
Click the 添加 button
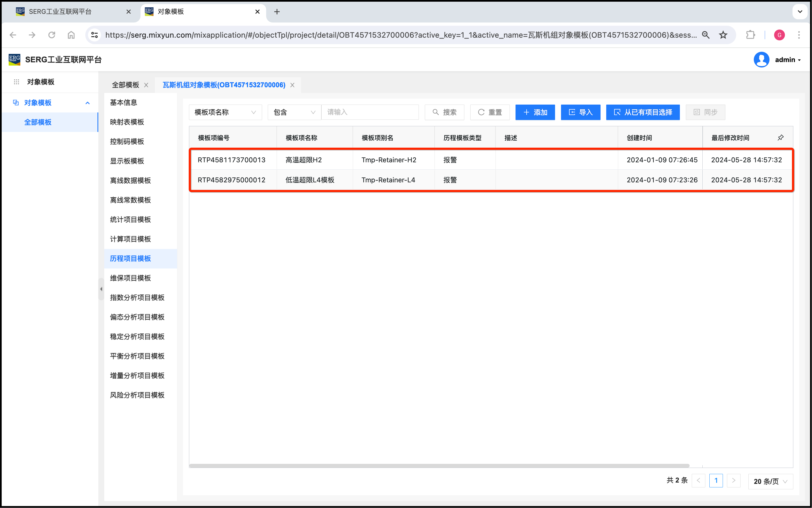tap(535, 112)
